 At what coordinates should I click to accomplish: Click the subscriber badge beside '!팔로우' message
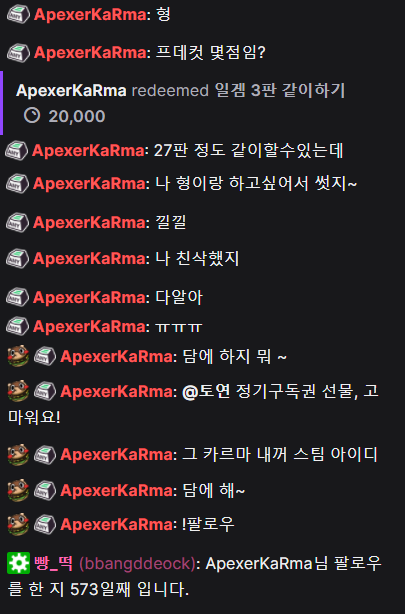point(45,524)
